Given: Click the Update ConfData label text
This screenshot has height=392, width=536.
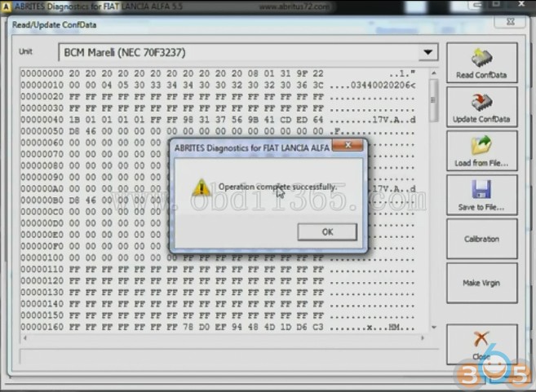Looking at the screenshot, I should [481, 119].
